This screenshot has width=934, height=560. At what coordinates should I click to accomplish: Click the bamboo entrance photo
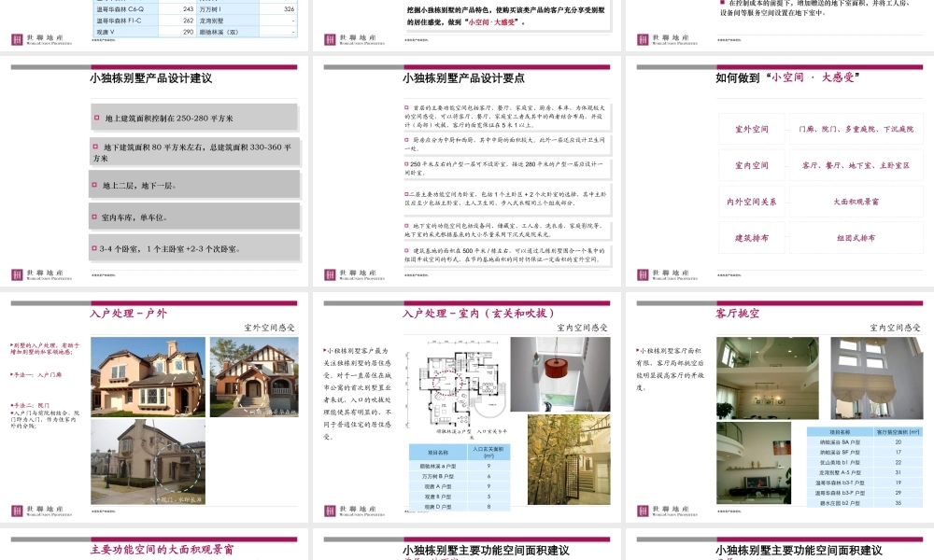[569, 459]
